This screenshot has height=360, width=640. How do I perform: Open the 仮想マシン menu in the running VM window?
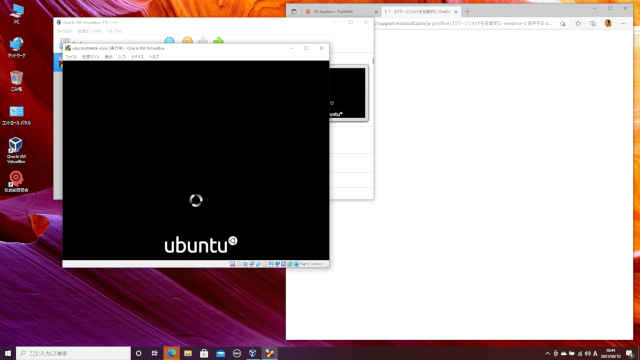pos(90,57)
